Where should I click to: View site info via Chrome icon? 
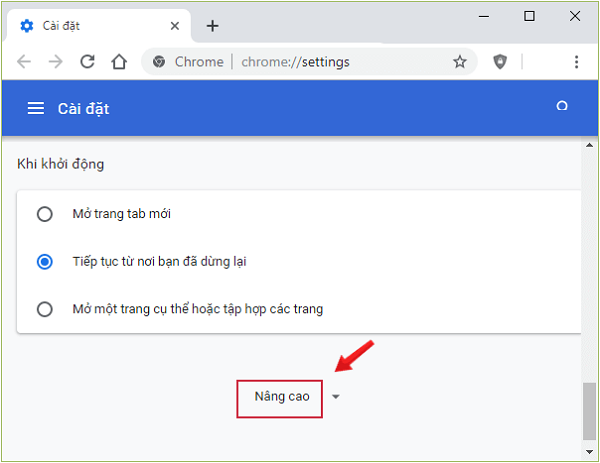(x=159, y=62)
